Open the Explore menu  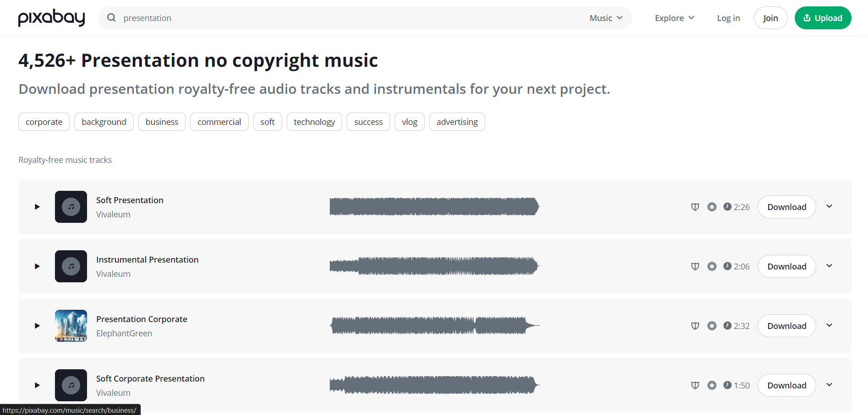[x=674, y=18]
